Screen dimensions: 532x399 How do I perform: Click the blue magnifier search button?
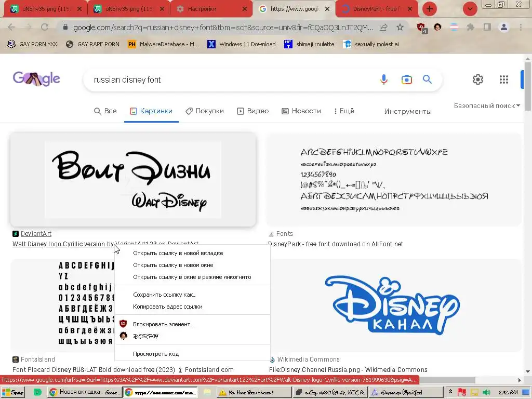[x=427, y=79]
